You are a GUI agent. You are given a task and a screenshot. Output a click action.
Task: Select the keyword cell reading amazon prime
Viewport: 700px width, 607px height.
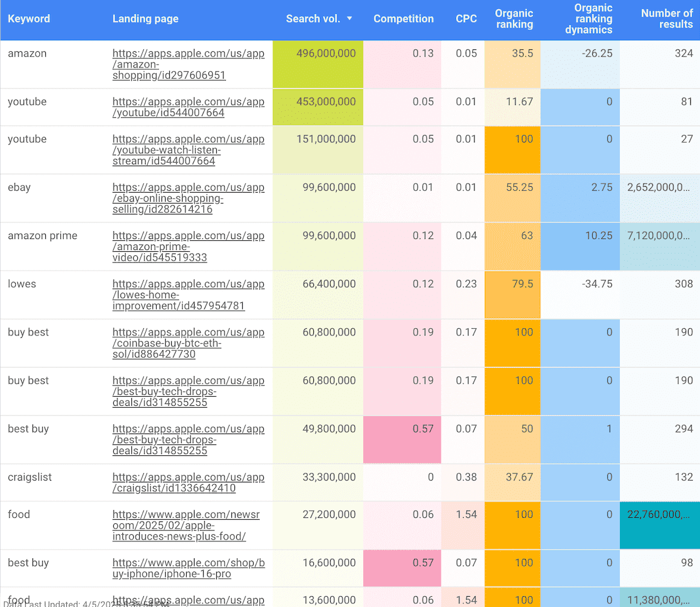click(43, 235)
